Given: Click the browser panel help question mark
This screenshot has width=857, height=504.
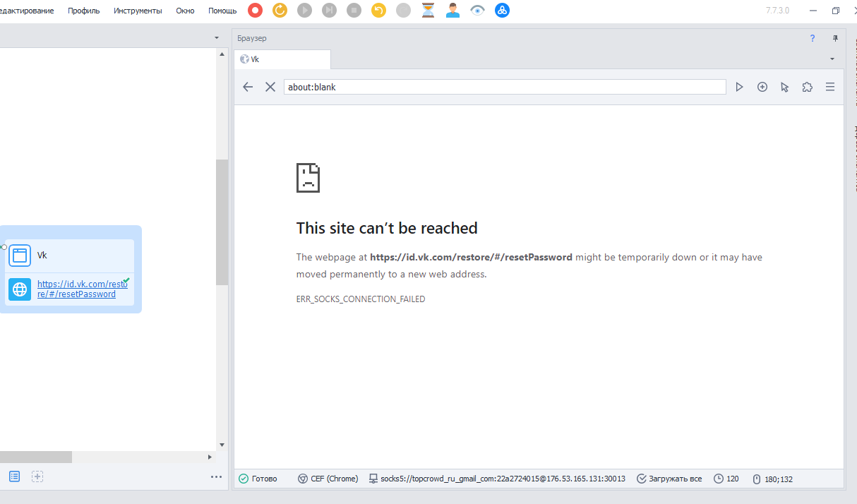Looking at the screenshot, I should [813, 38].
